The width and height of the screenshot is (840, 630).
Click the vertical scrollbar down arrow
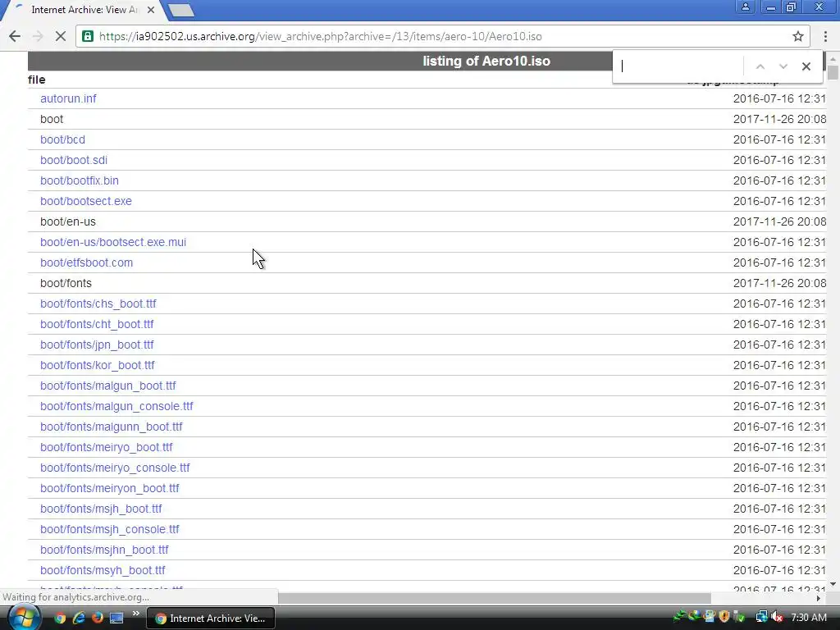point(833,583)
